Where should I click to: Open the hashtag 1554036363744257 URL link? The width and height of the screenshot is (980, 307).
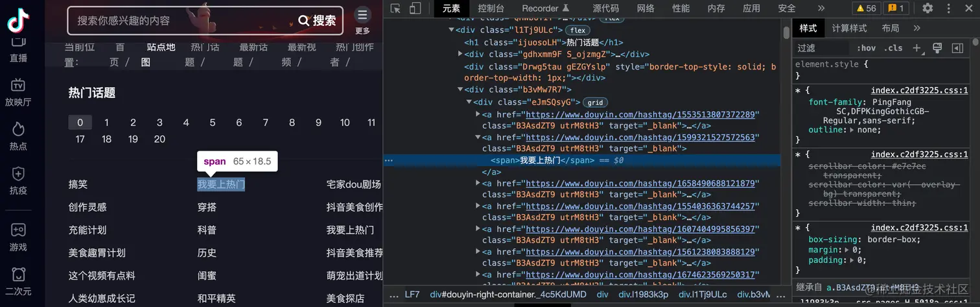coord(640,206)
